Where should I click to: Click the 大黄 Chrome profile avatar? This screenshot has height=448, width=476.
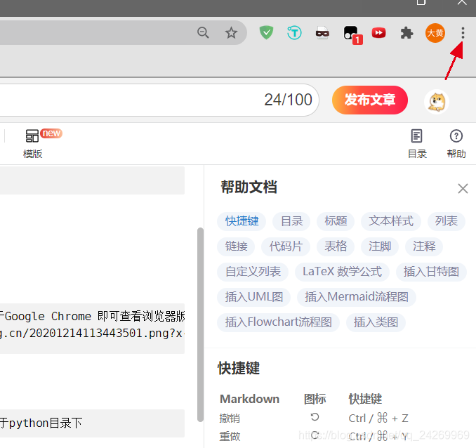tap(435, 33)
